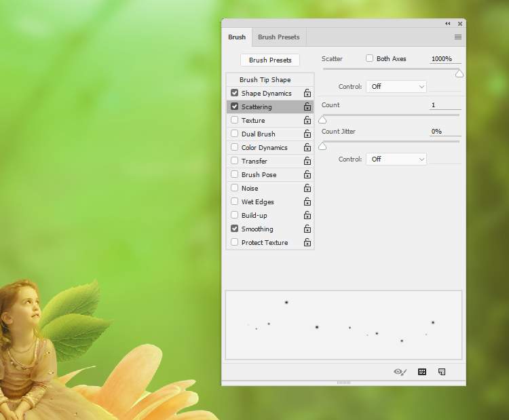The height and width of the screenshot is (420, 509).
Task: Click the panel resize grip at bottom
Action: point(343,383)
